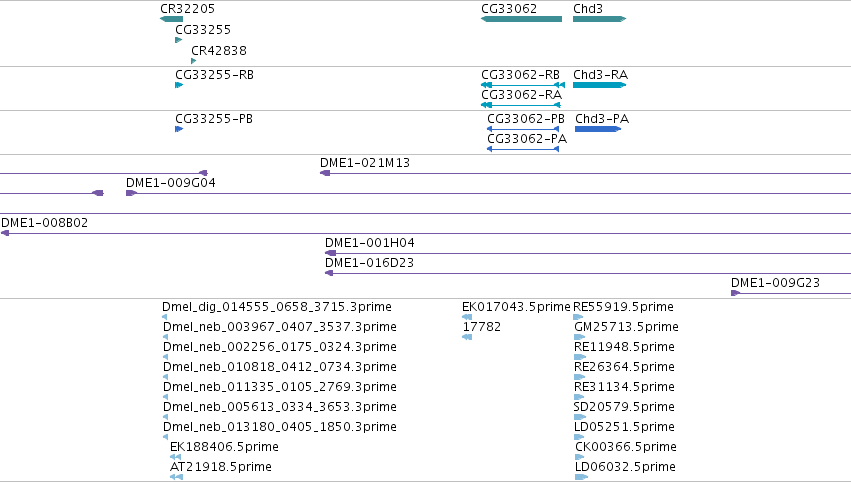
Task: Select the CG33062 gene bar
Action: tap(522, 19)
